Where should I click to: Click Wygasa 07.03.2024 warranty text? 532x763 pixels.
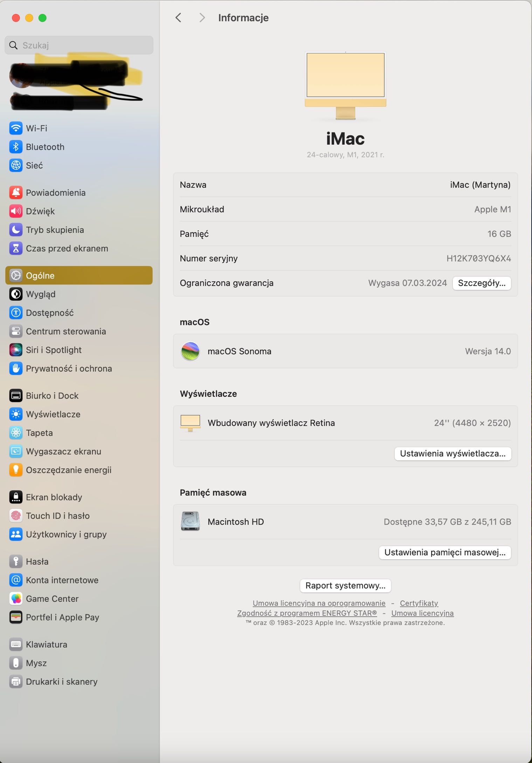pyautogui.click(x=407, y=283)
